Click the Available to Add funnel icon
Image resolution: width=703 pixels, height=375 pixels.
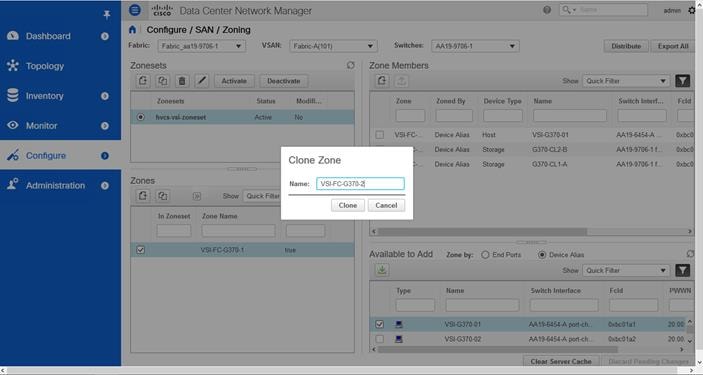[682, 270]
